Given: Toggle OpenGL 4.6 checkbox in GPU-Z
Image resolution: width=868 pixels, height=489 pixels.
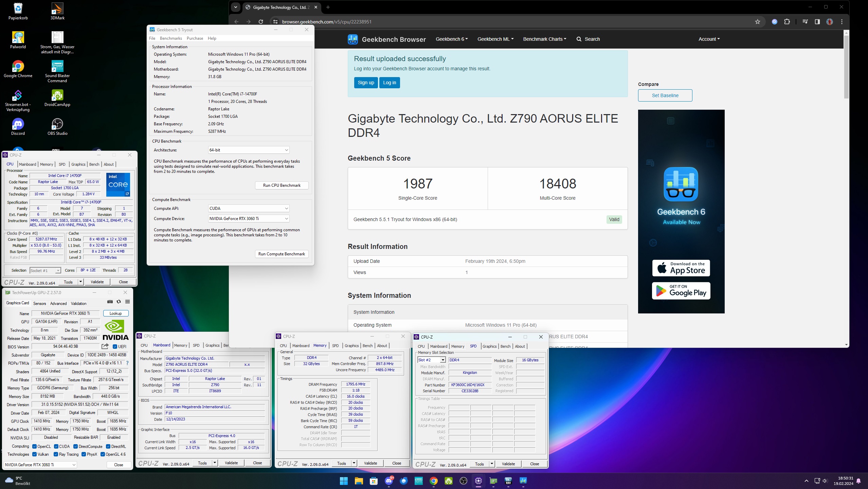Looking at the screenshot, I should click(103, 454).
